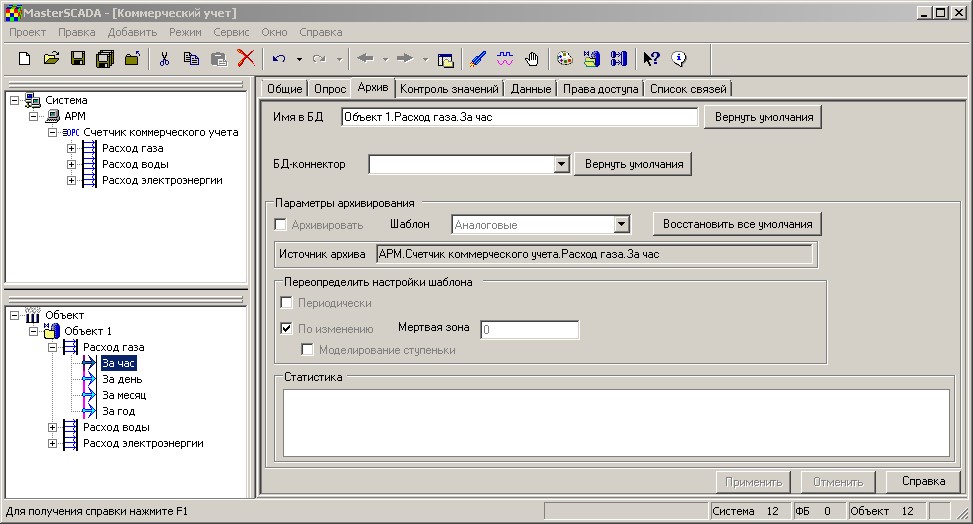Click the Redo arrow icon
Image resolution: width=973 pixels, height=524 pixels.
(320, 59)
